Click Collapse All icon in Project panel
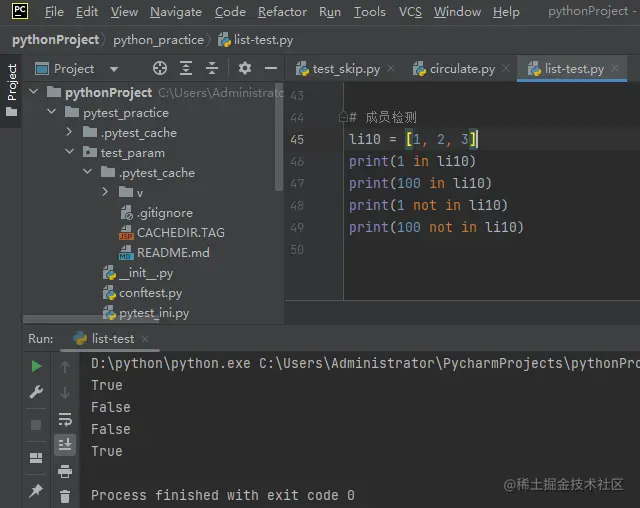640x508 pixels. tap(212, 68)
